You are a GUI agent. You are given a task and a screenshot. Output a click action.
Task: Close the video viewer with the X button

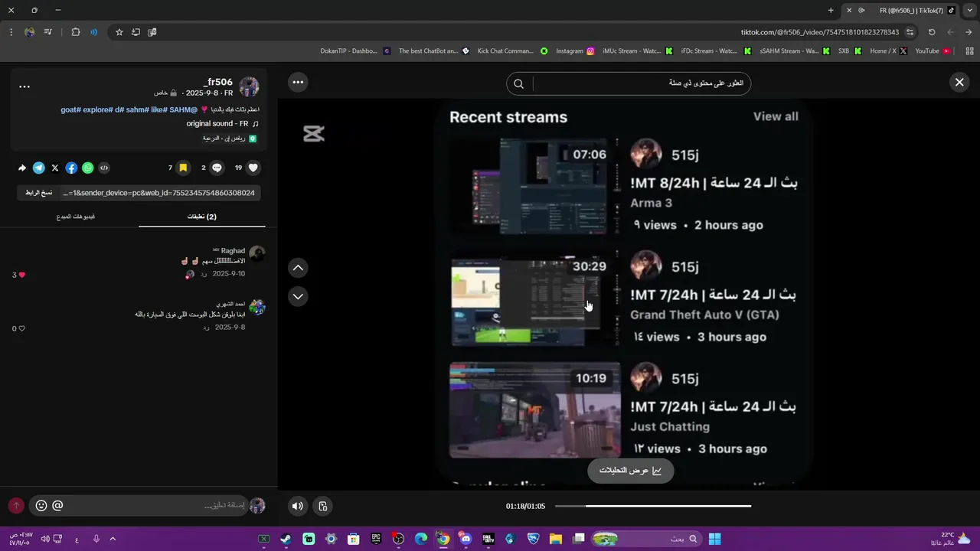tap(959, 82)
